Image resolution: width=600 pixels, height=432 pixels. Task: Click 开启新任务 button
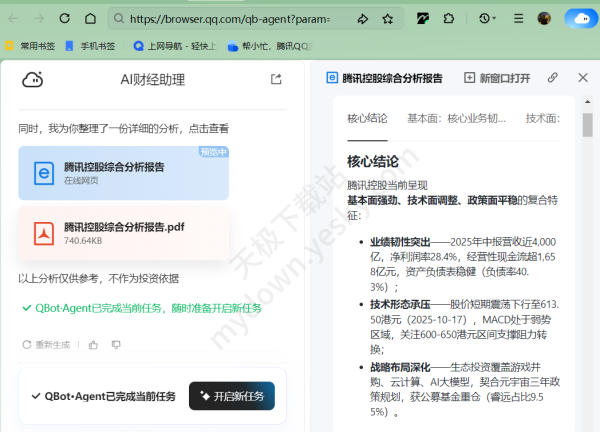[232, 396]
